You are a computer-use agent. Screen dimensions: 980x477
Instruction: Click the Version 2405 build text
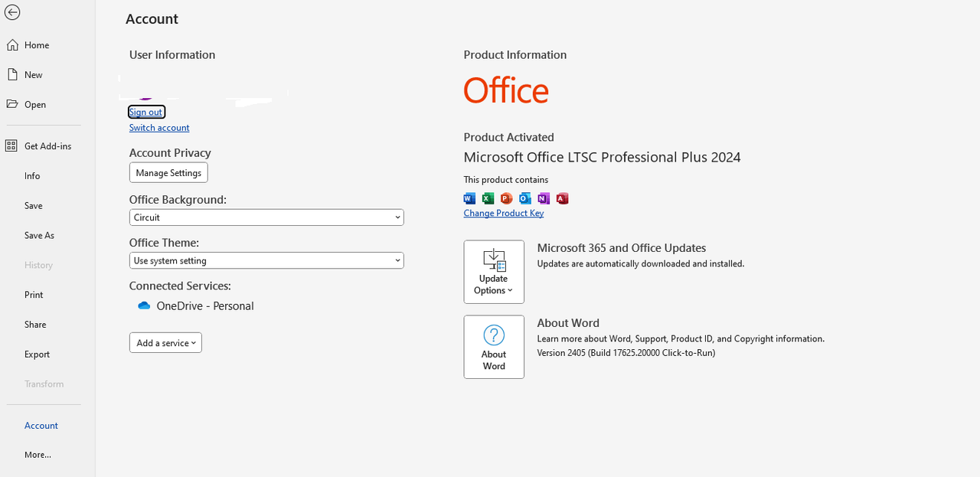click(626, 353)
